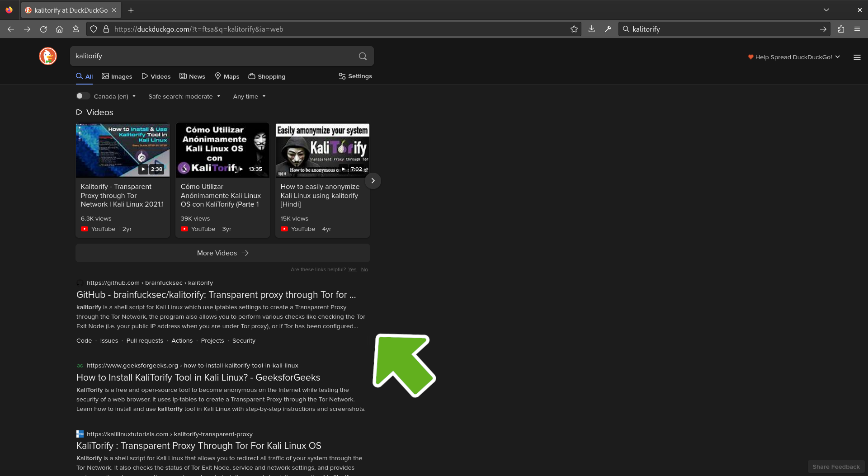Toggle the Canada region switch
The height and width of the screenshot is (476, 868).
[83, 96]
